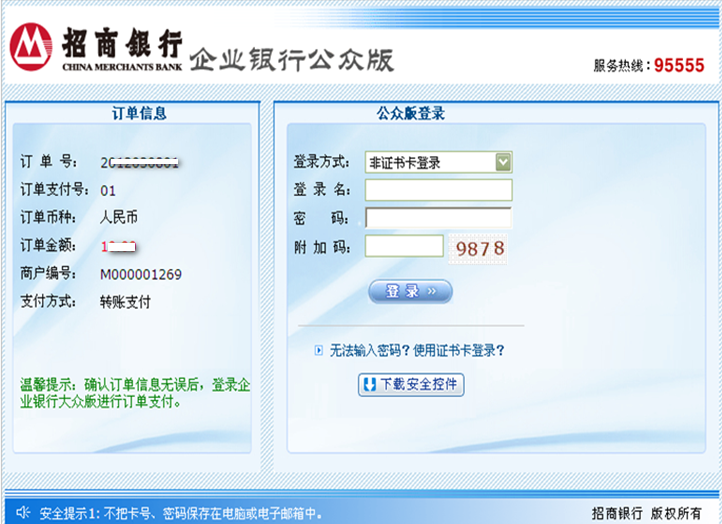The width and height of the screenshot is (722, 524).
Task: Click into the 密码 password field
Action: [438, 218]
